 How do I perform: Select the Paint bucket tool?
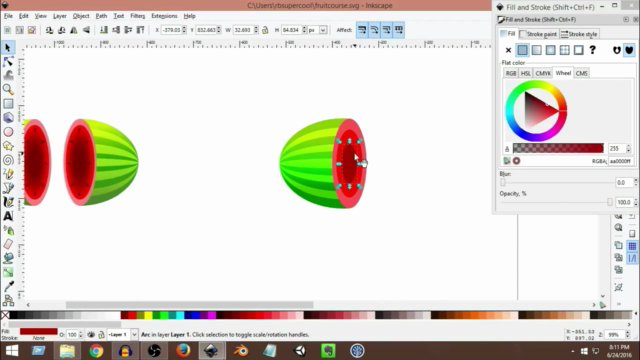point(8,258)
